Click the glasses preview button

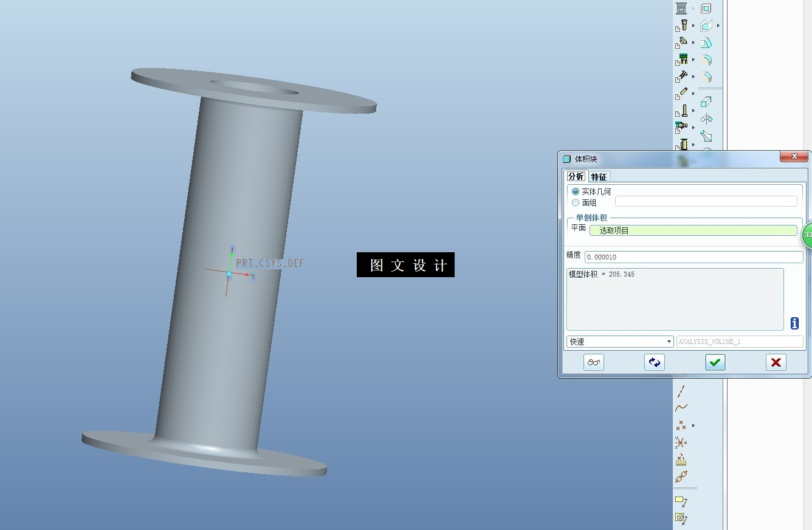coord(594,362)
